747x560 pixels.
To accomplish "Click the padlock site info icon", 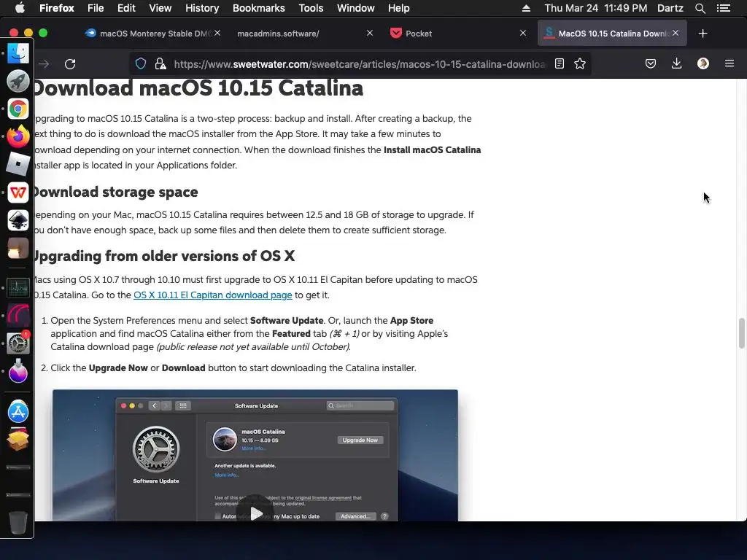I will coord(160,64).
